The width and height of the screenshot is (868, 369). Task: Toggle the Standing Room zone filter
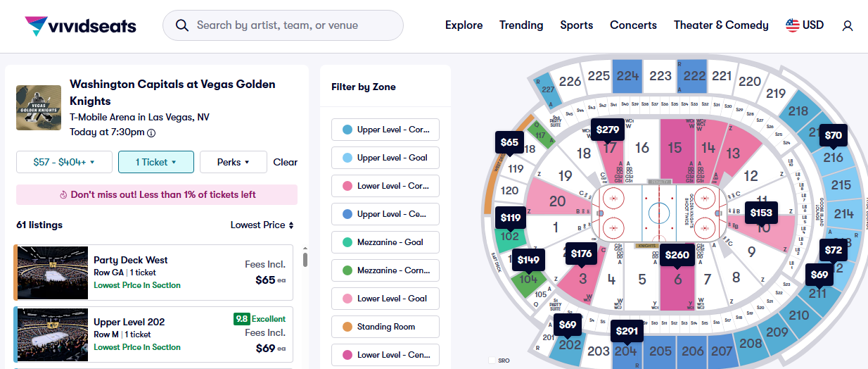pos(385,327)
